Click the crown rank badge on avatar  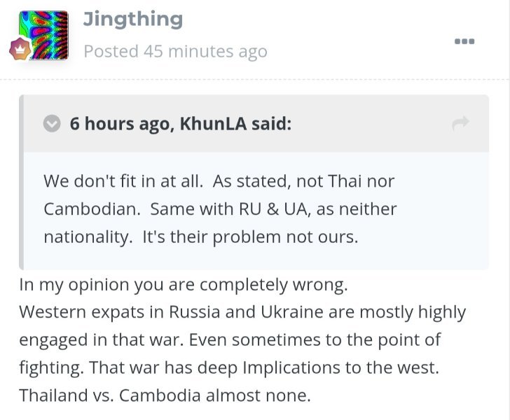(20, 49)
